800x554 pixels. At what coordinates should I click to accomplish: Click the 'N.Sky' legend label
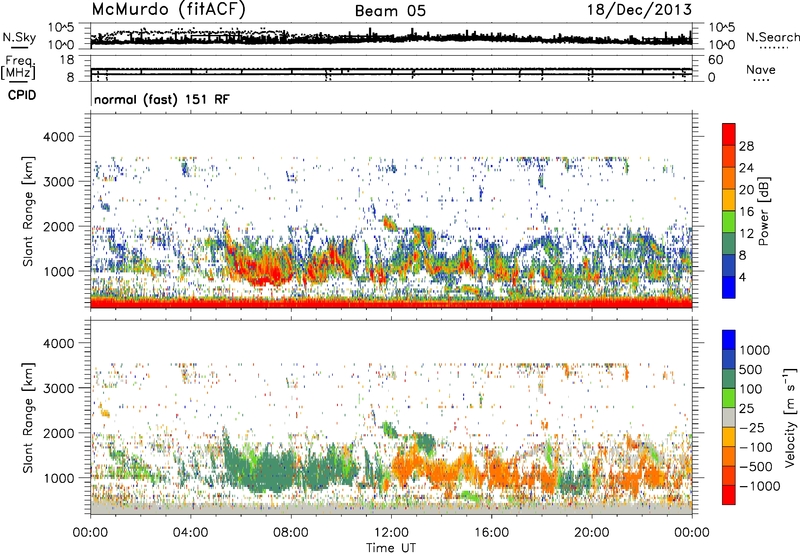point(19,37)
